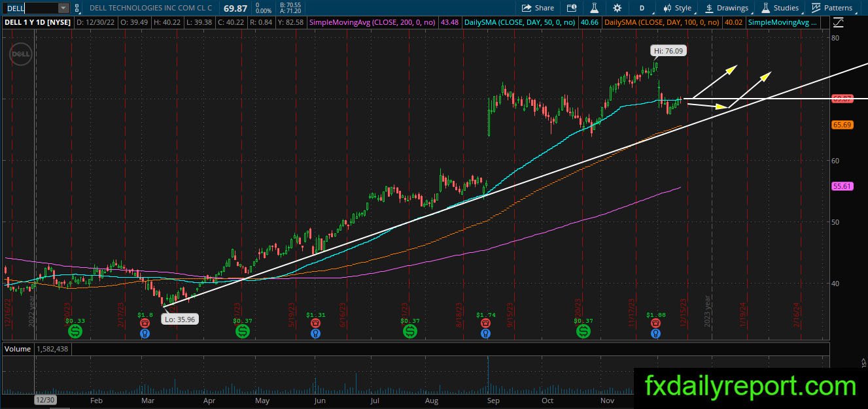Open the news and time icon next to Share
868x409 pixels.
[x=572, y=8]
